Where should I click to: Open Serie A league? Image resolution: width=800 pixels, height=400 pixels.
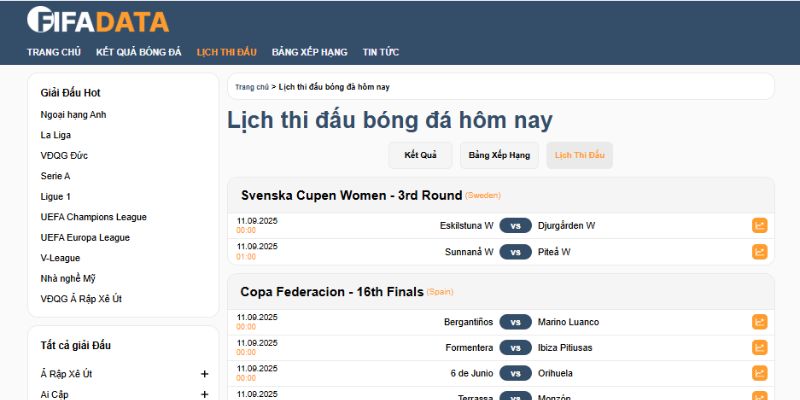pyautogui.click(x=56, y=176)
